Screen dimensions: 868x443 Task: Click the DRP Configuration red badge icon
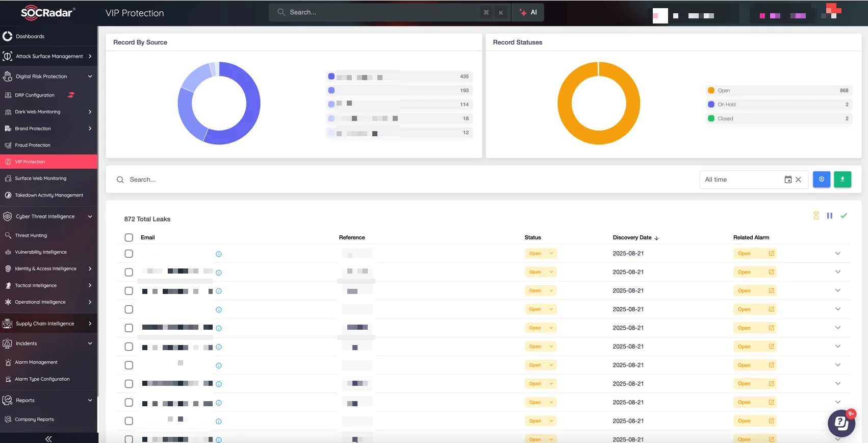[x=71, y=95]
